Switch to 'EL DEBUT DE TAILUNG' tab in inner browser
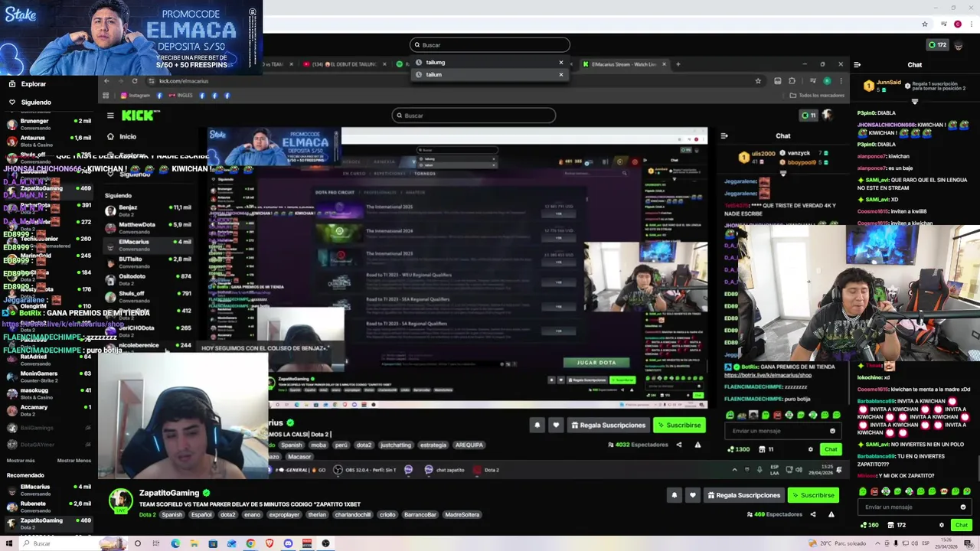980x551 pixels. [345, 64]
